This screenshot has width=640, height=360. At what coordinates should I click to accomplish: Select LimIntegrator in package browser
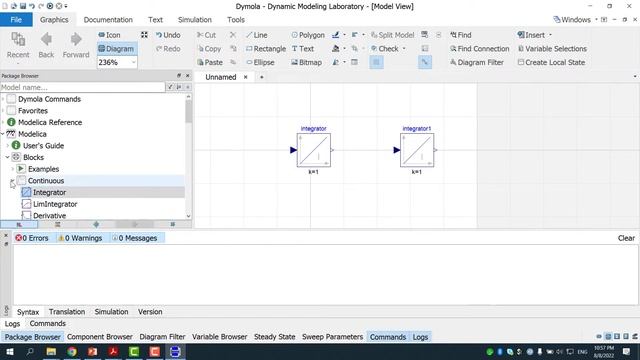tap(55, 204)
